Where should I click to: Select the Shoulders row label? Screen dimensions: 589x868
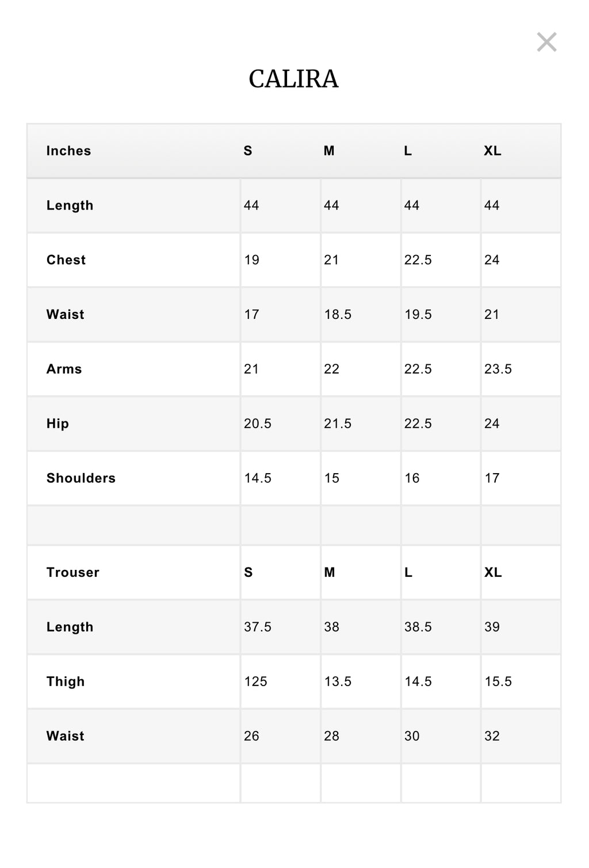[x=81, y=478]
